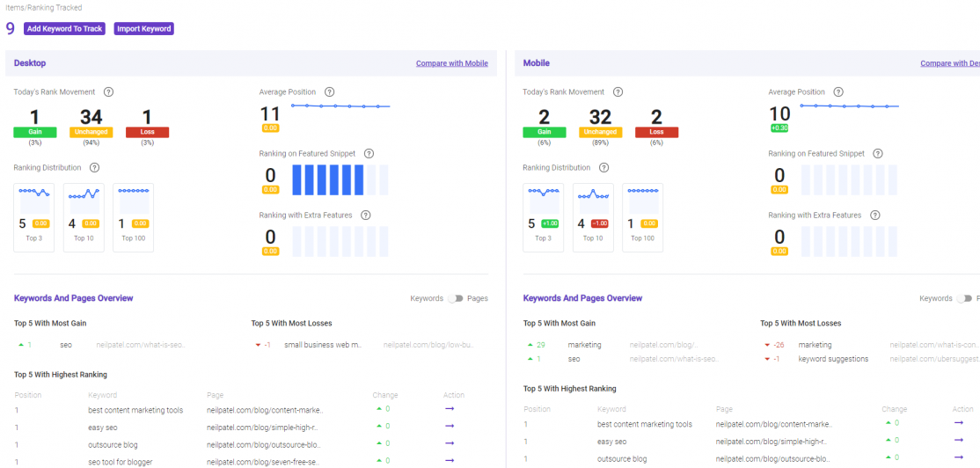
Task: Open Compare with Mobile link
Action: (x=452, y=63)
